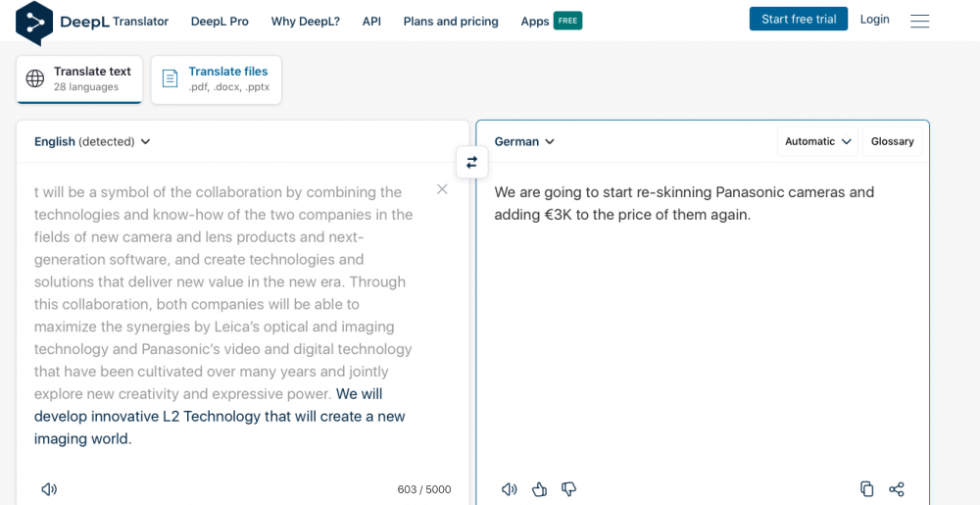Viewport: 980px width, 505px height.
Task: Click the Start free trial button
Action: 798,20
